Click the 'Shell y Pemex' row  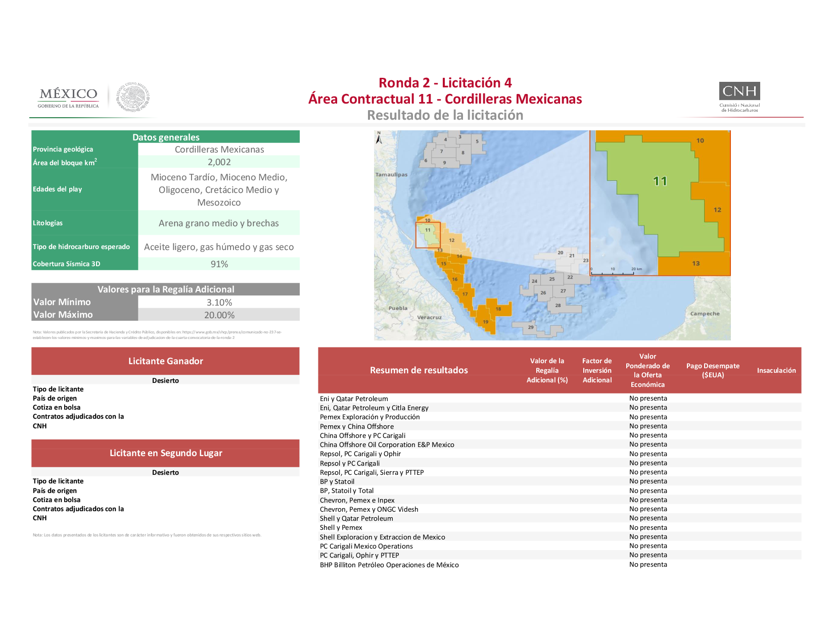[560, 527]
